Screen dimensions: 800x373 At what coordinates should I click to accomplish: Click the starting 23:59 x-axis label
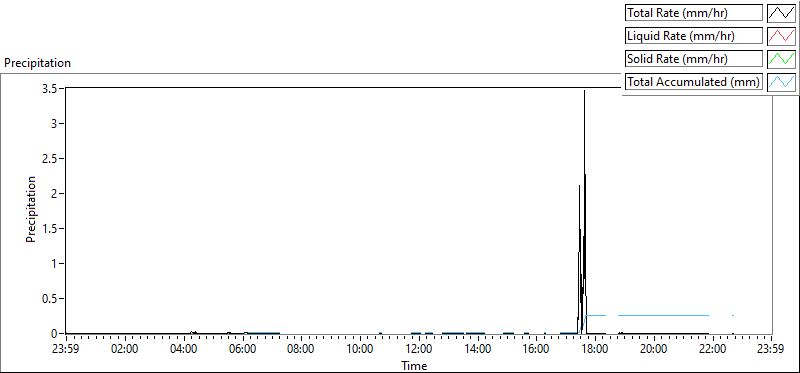[x=66, y=350]
